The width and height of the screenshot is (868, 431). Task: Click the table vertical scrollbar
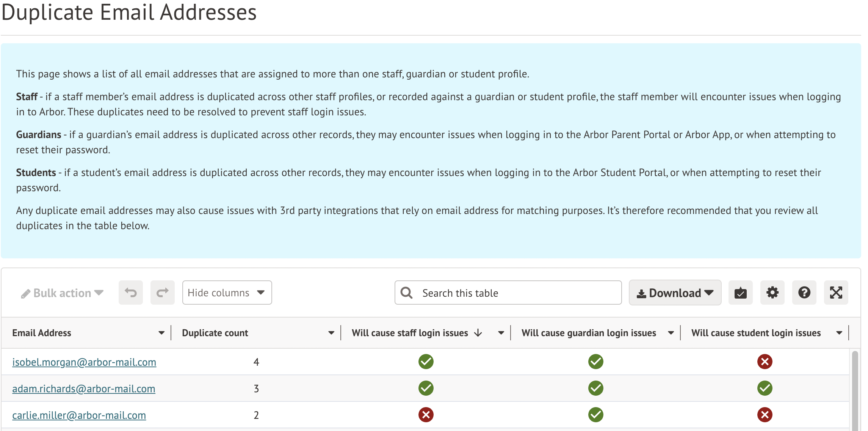pos(854,391)
